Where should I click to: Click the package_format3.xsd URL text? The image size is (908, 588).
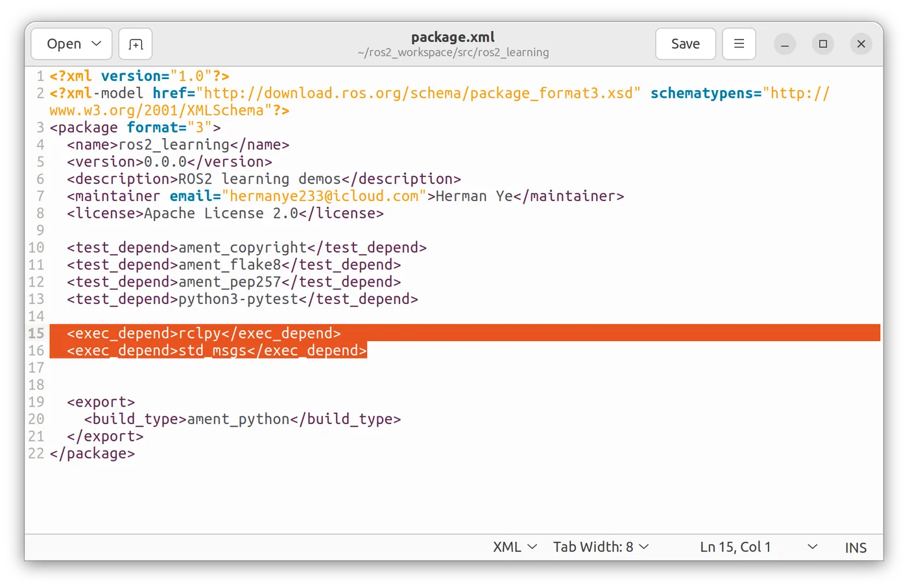pos(418,93)
